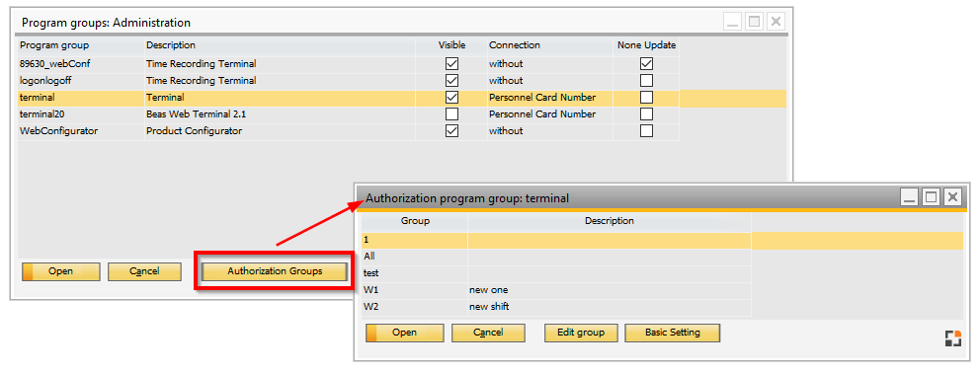Check None Update for terminal row
This screenshot has height=373, width=980.
tap(647, 98)
